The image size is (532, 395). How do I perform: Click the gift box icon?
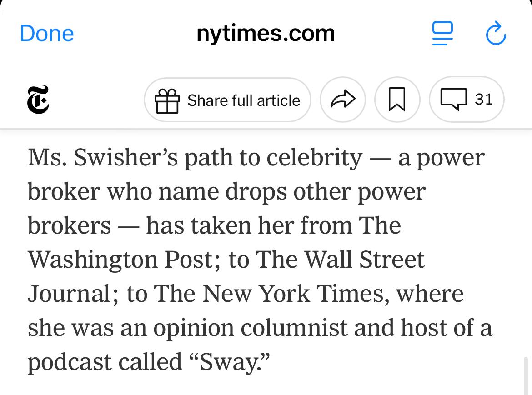pos(167,101)
